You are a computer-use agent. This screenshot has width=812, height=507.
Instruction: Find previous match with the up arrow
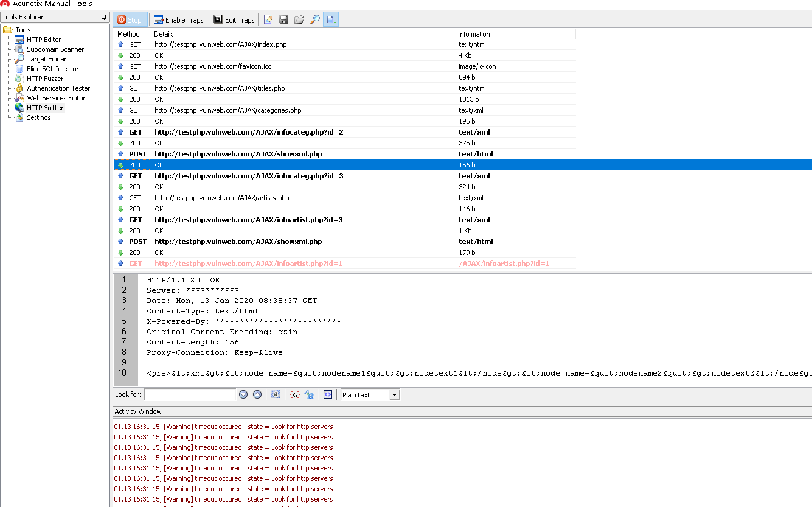(x=257, y=394)
